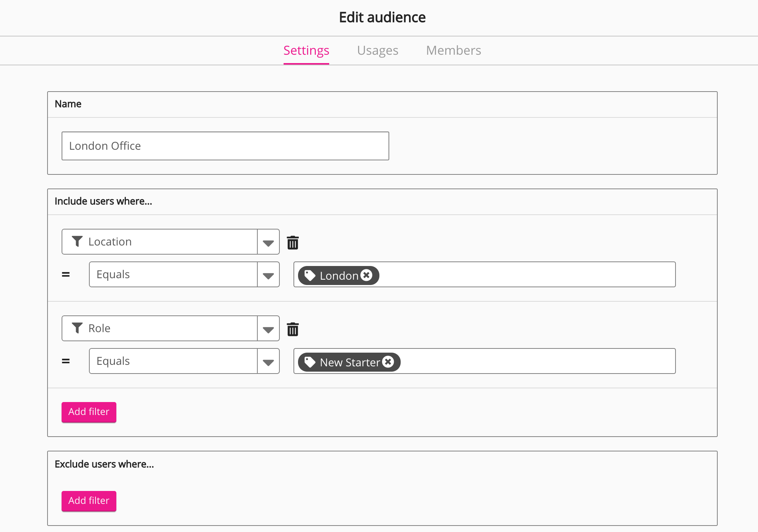Delete the Role filter with trash icon
The image size is (758, 532).
293,329
